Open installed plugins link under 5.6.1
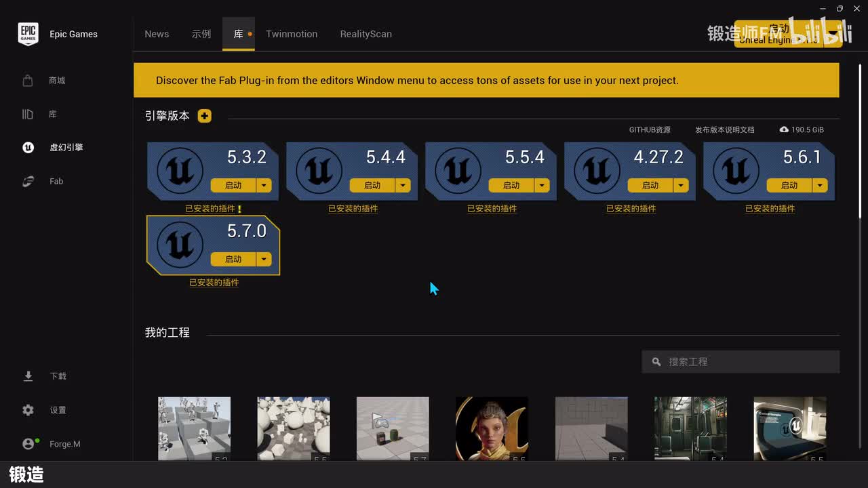The height and width of the screenshot is (488, 868). coord(770,209)
